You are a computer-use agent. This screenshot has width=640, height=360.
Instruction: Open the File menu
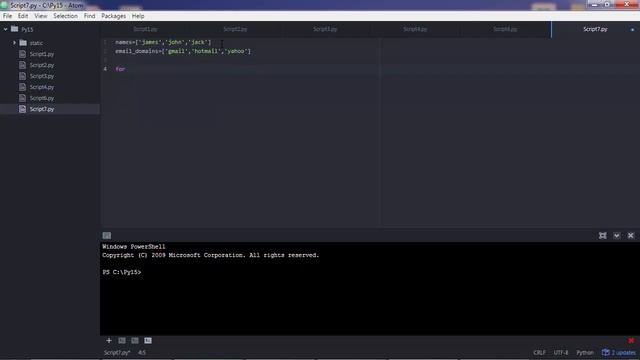pyautogui.click(x=7, y=16)
